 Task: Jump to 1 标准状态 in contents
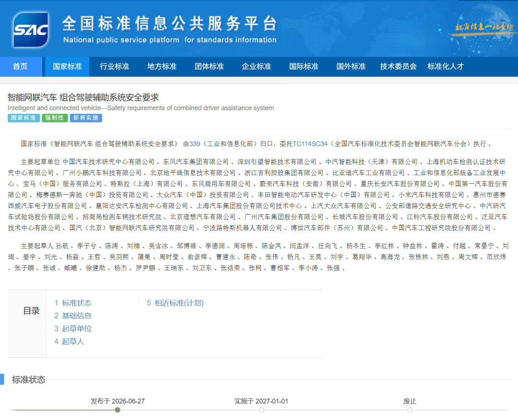[x=73, y=303]
